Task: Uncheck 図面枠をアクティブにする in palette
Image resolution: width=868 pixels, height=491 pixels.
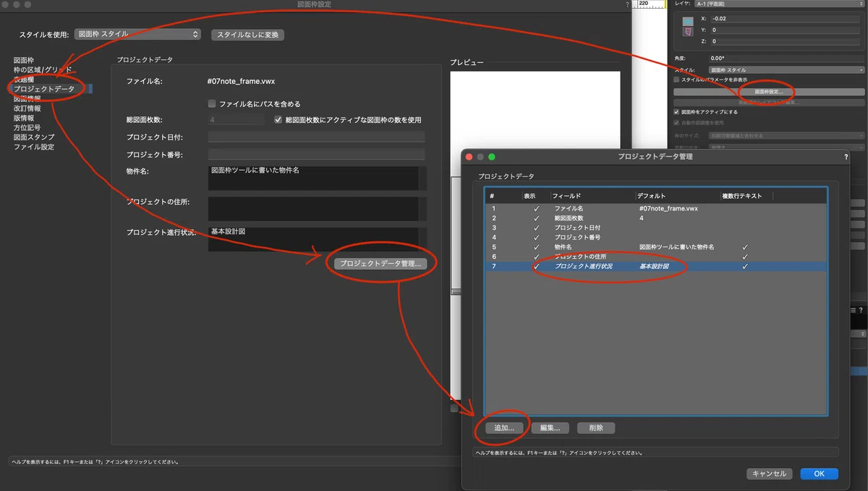Action: pyautogui.click(x=676, y=112)
